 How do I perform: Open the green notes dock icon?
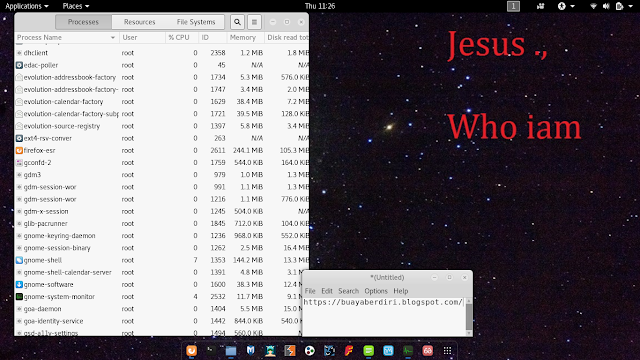[369, 350]
